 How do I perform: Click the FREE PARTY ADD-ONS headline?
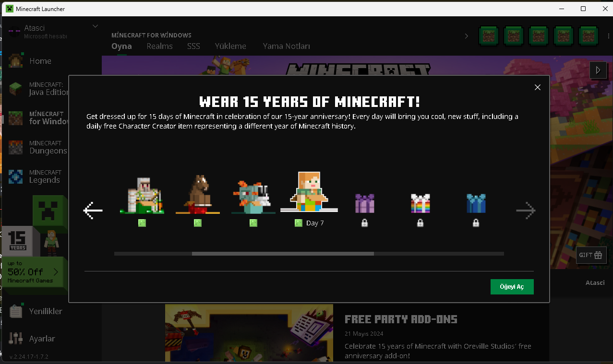[401, 319]
